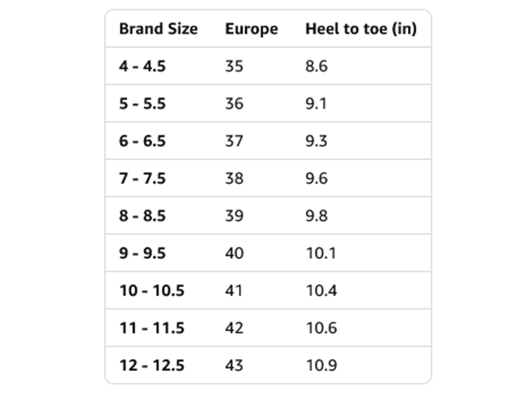Select the Brand Size column header
Screen dimensions: 532x399
(158, 29)
